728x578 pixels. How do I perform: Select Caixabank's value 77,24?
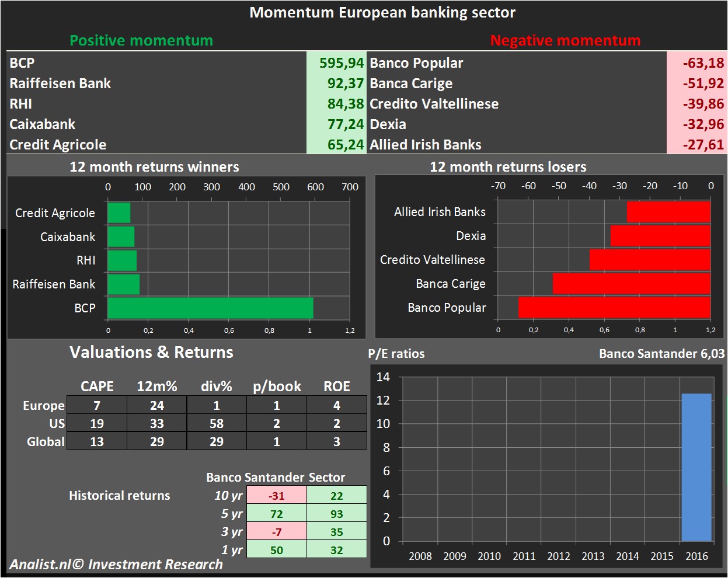336,124
